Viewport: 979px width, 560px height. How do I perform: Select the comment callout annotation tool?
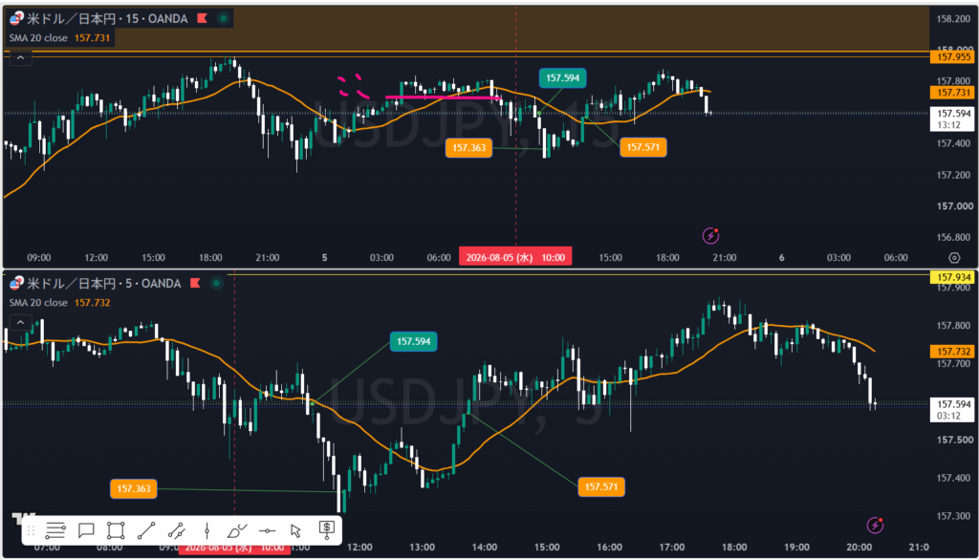click(86, 530)
